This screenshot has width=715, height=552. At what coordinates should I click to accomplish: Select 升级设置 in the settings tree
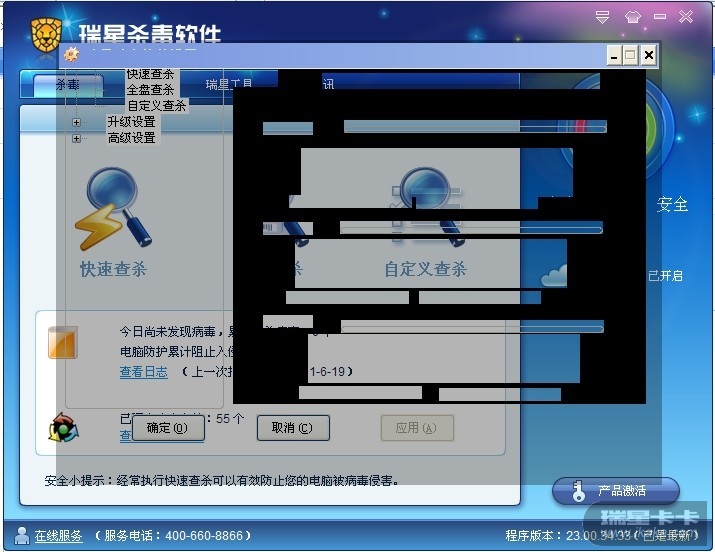pos(131,122)
